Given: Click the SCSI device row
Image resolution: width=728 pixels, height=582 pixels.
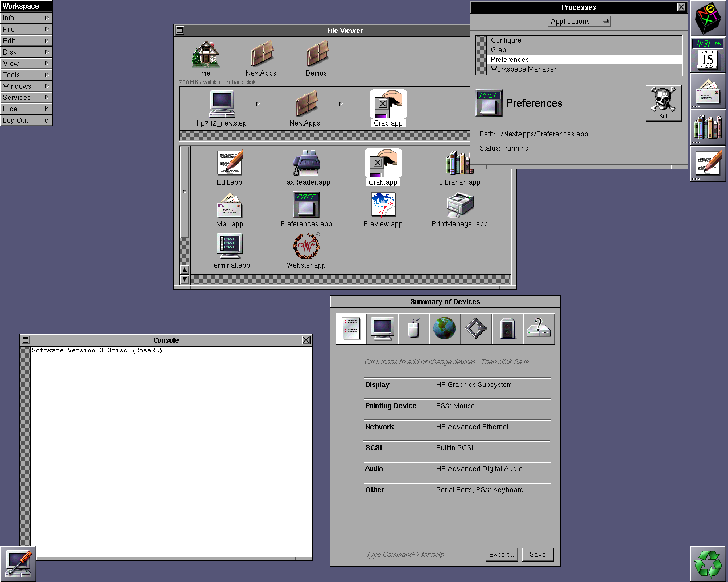Looking at the screenshot, I should coord(457,448).
